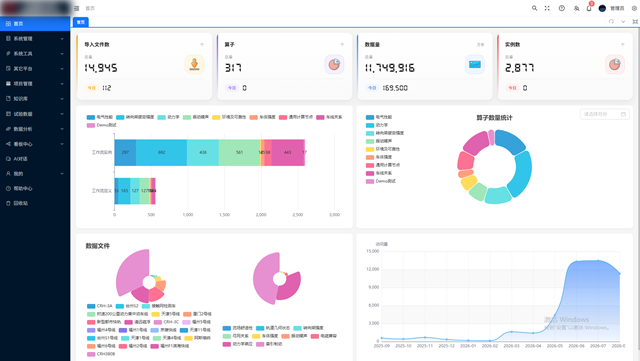This screenshot has width=640, height=361.
Task: Open 系统工具 menu in the sidebar
Action: click(x=35, y=53)
